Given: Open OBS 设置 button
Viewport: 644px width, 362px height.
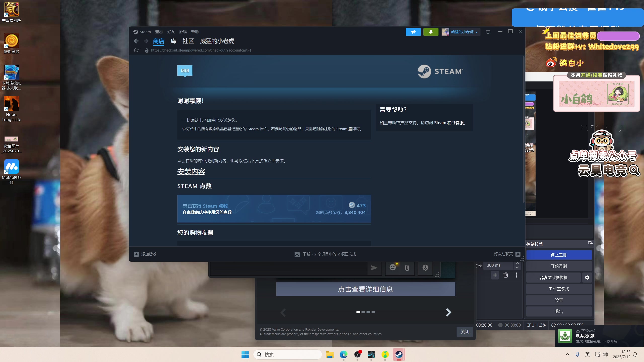Looking at the screenshot, I should coord(559,300).
